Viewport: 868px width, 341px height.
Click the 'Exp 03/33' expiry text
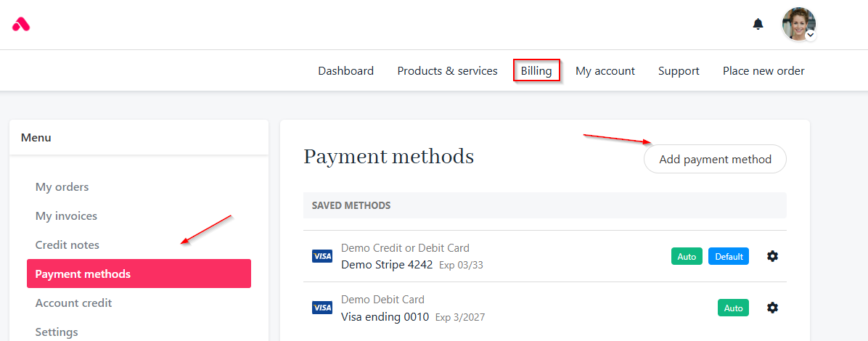(461, 265)
